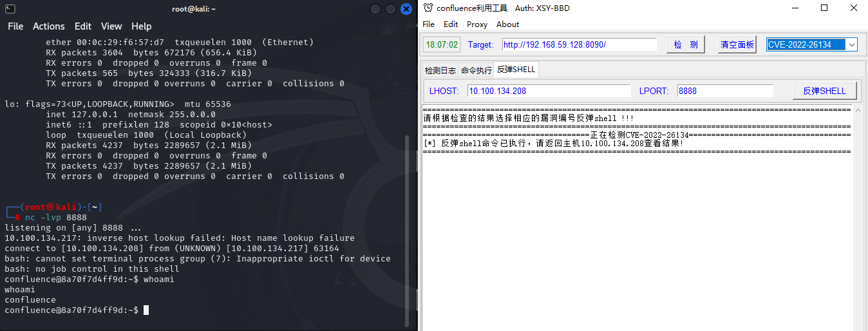
Task: Maximize the confluence tool window
Action: pyautogui.click(x=824, y=8)
